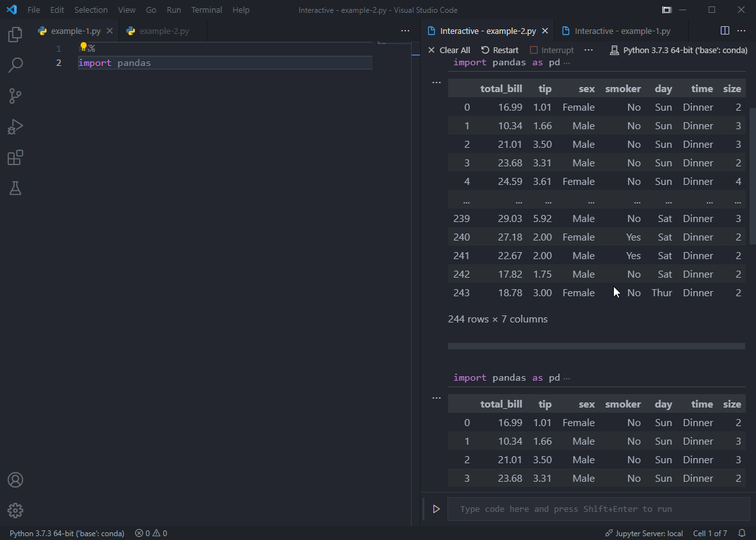
Task: Click the lightbulb code action icon
Action: (x=83, y=47)
